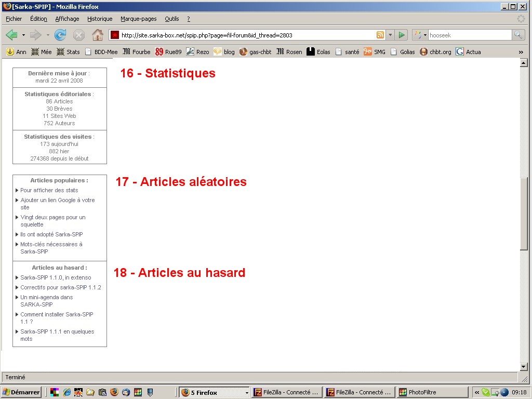This screenshot has height=399, width=532.
Task: Click the search magnifier button
Action: 518,35
